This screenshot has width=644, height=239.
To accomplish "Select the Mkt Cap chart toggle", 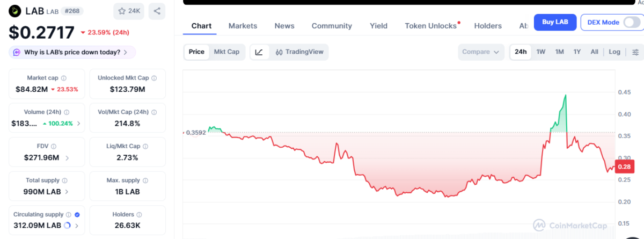I will point(226,52).
